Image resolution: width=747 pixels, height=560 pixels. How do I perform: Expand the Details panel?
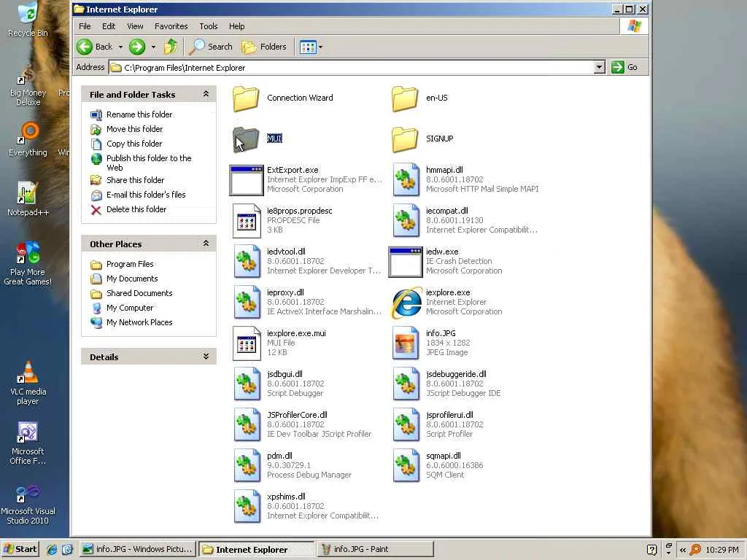click(206, 357)
